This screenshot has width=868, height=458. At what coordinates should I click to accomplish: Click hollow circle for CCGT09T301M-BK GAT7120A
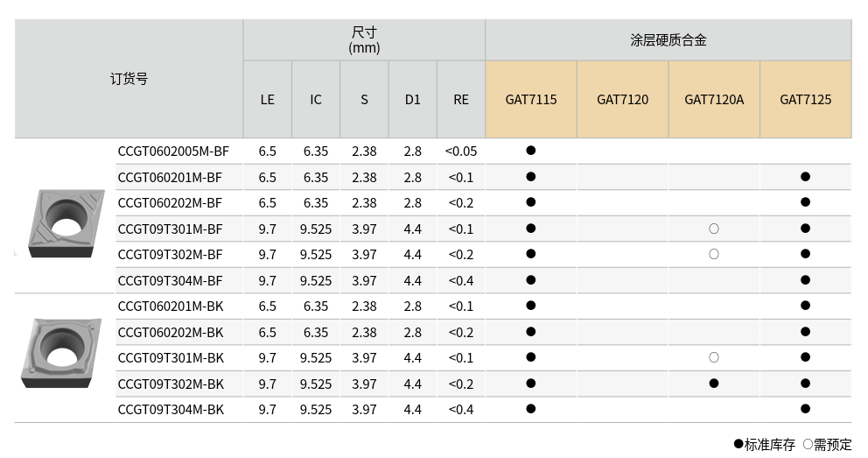(714, 357)
